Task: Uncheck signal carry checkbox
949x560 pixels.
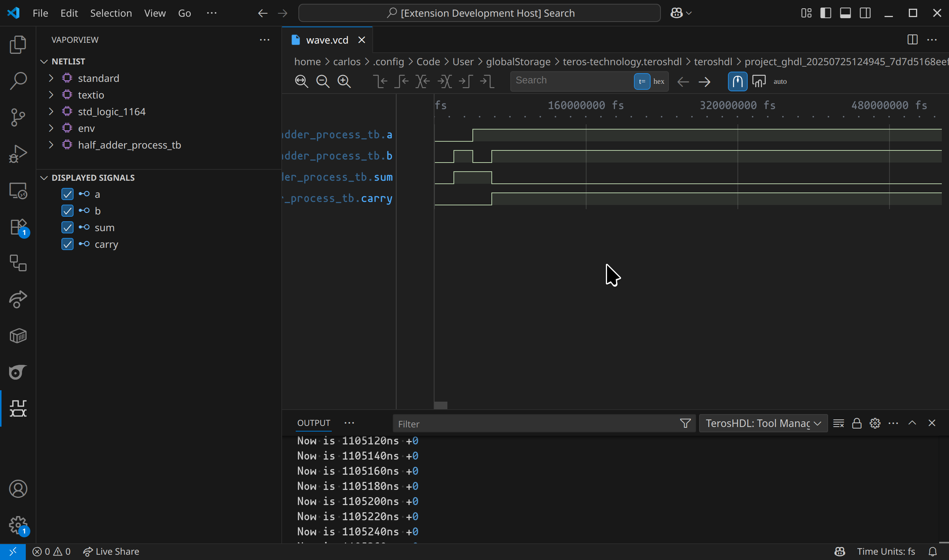Action: pyautogui.click(x=67, y=244)
